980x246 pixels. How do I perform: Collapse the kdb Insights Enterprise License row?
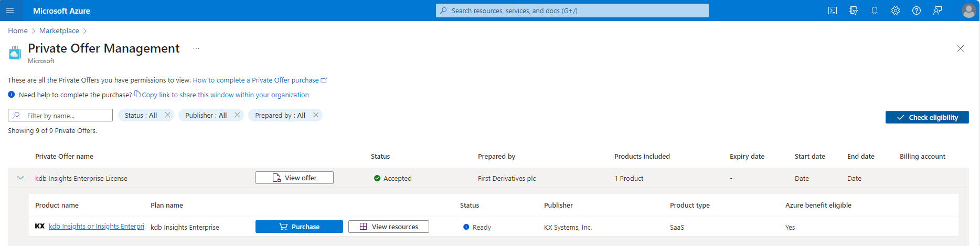pyautogui.click(x=20, y=178)
